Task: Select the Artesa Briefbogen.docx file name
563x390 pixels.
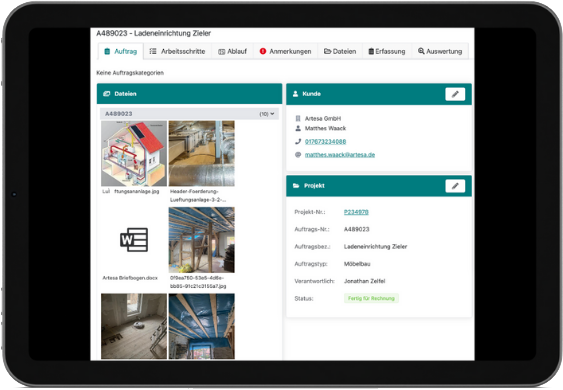Action: tap(130, 278)
